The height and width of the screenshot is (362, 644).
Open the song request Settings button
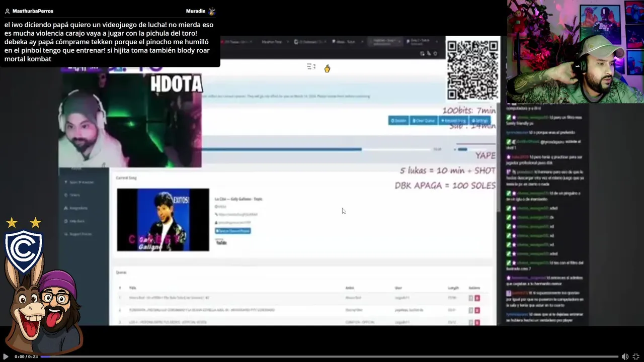click(480, 121)
